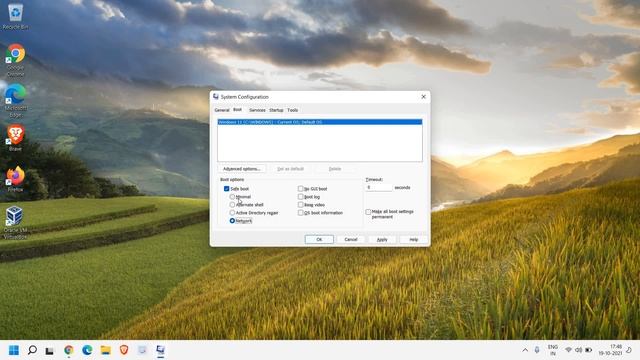Select the Boot tab
Viewport: 640px width, 360px height.
[237, 110]
